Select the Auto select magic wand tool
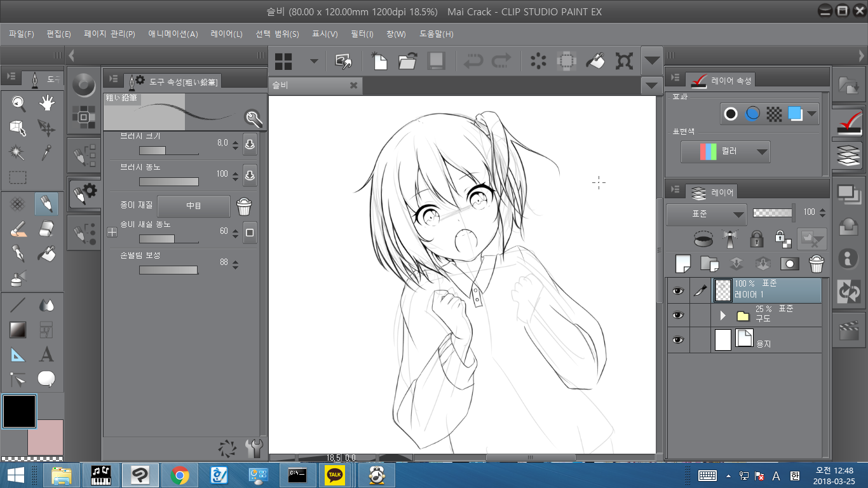Screen dimensions: 868x488 18,152
